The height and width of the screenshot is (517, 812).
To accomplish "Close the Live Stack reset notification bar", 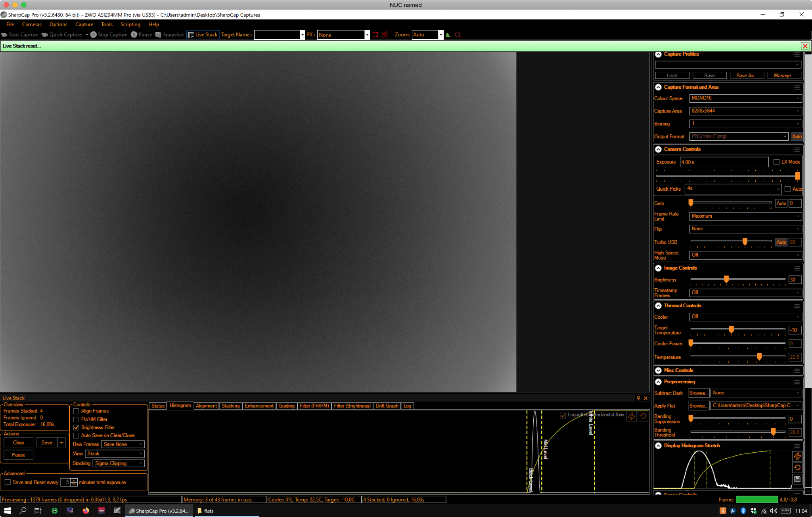I will (805, 46).
